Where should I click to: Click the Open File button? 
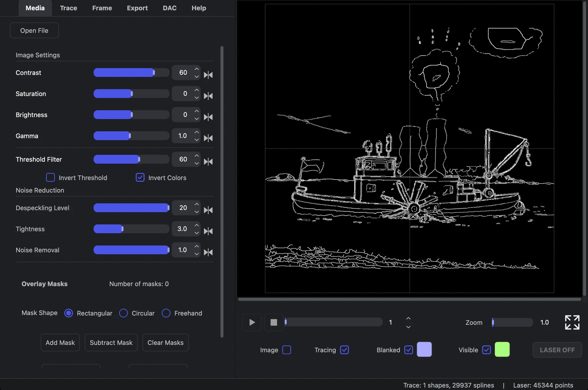[x=34, y=30]
